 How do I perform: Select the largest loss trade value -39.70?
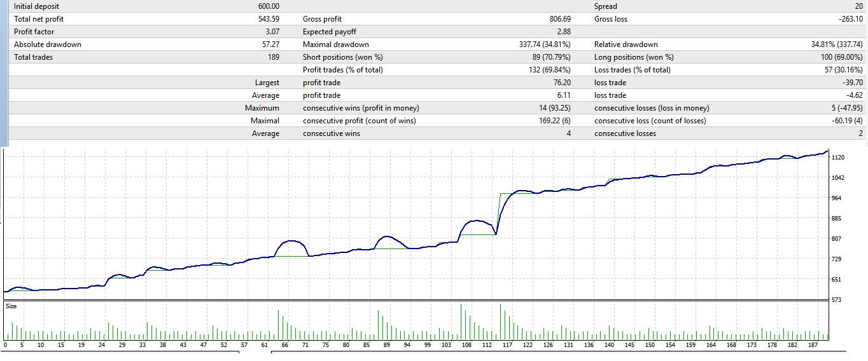click(853, 83)
